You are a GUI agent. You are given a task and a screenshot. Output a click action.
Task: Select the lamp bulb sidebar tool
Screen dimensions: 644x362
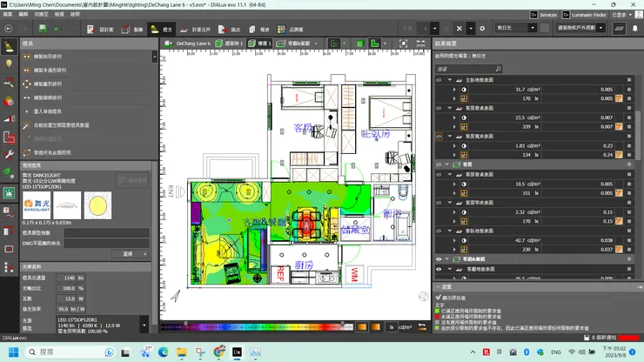click(10, 64)
